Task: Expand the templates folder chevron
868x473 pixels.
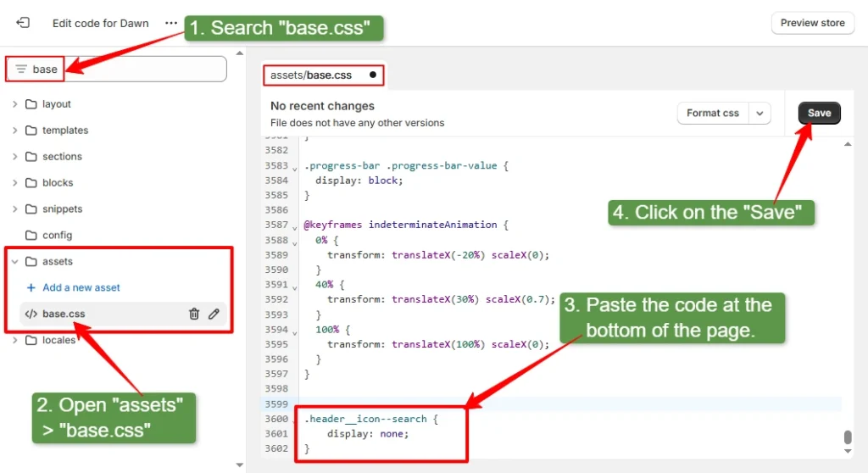Action: pos(15,131)
